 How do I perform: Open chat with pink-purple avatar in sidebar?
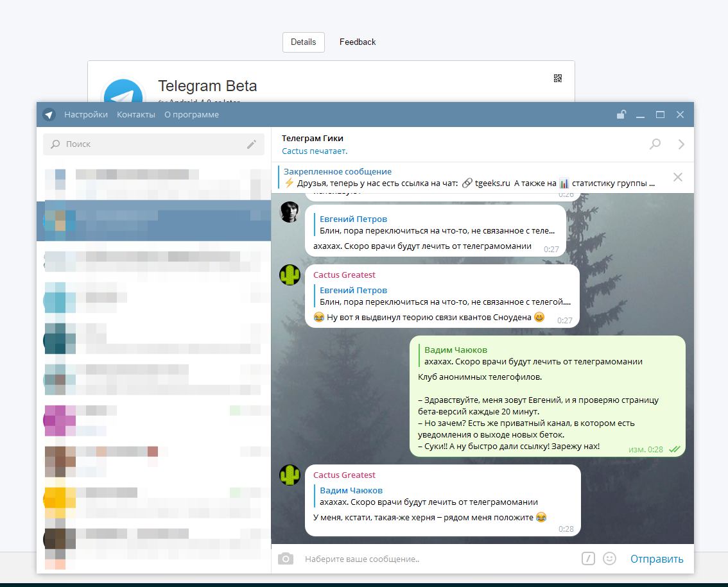point(153,420)
